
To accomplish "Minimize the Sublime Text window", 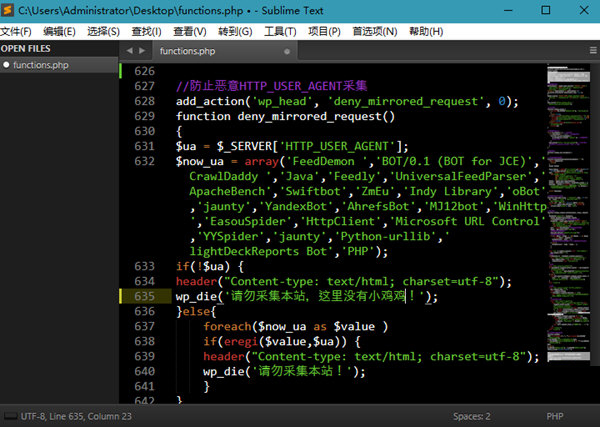I will [508, 10].
